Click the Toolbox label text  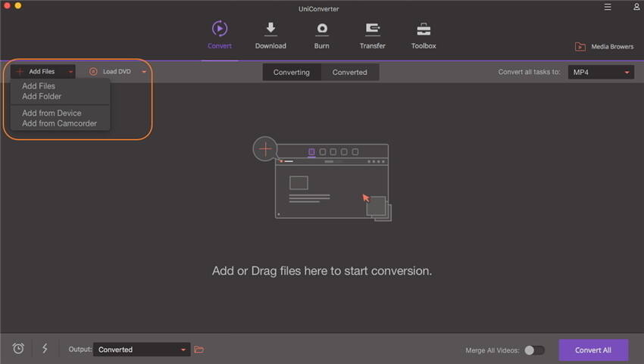point(424,46)
